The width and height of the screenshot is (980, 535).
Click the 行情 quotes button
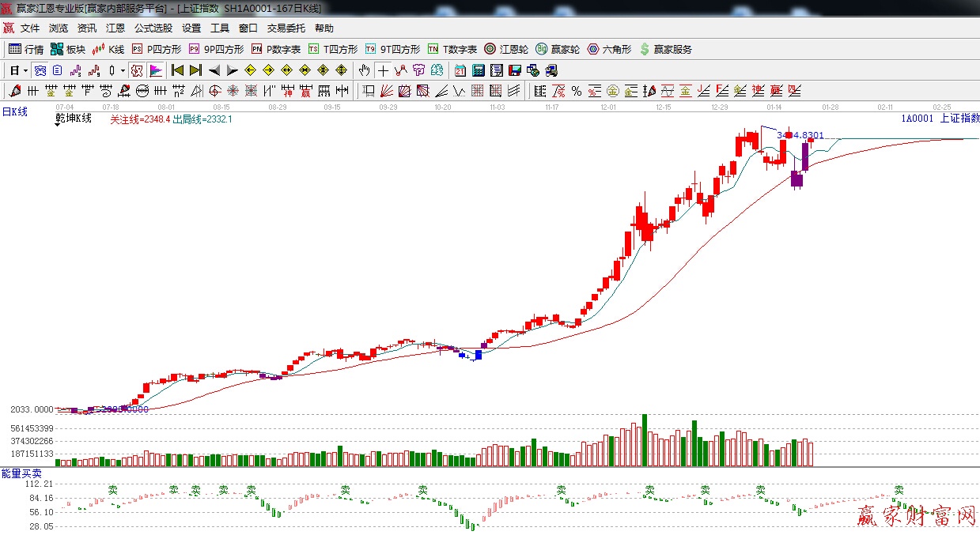pos(26,49)
